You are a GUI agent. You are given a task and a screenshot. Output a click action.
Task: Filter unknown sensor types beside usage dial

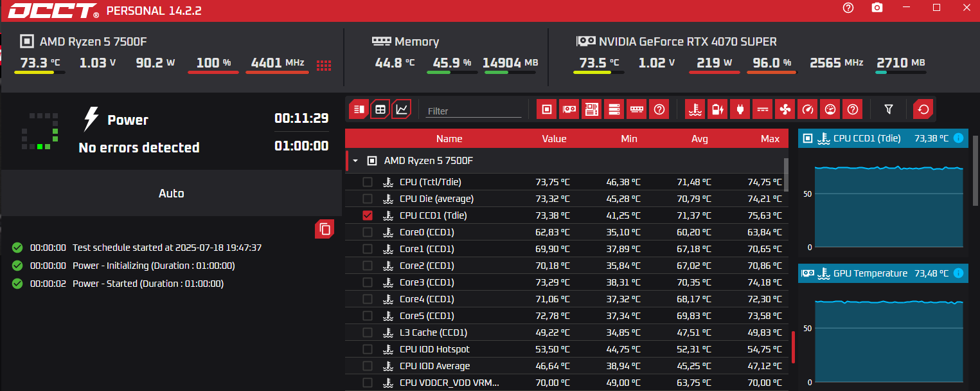tap(852, 109)
